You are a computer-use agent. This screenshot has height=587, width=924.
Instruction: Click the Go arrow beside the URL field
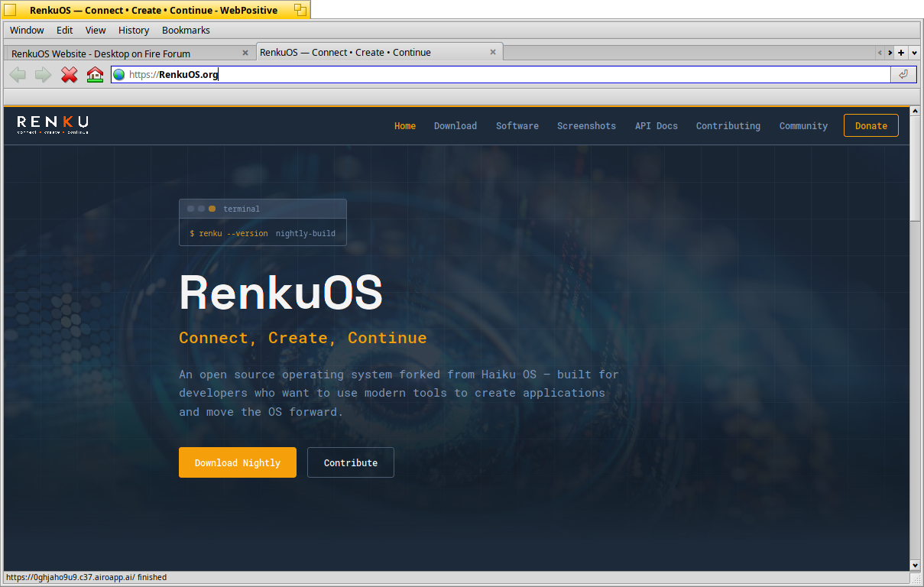click(x=903, y=74)
